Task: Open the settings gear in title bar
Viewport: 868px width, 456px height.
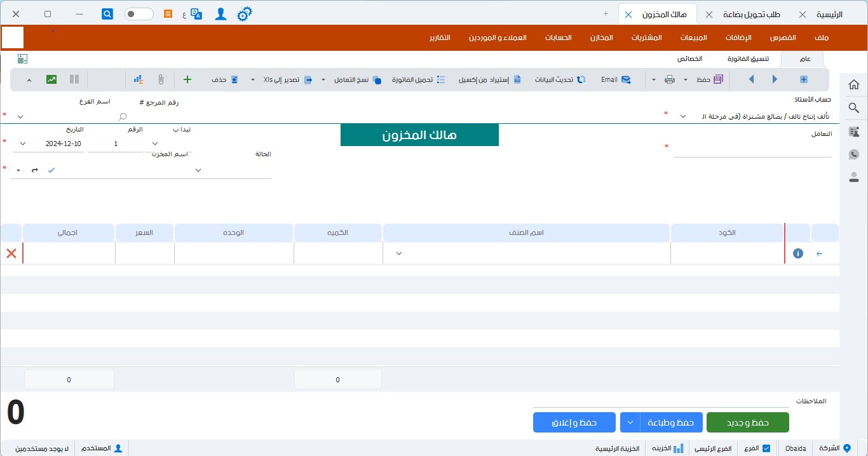Action: (x=244, y=14)
